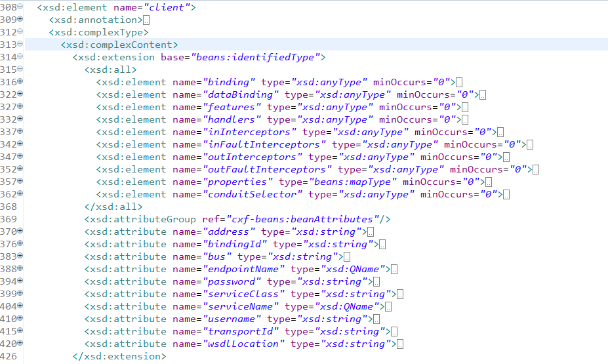608x364 pixels.
Task: Click the "cxf-beans:beanAttributes" ref value
Action: pyautogui.click(x=302, y=220)
